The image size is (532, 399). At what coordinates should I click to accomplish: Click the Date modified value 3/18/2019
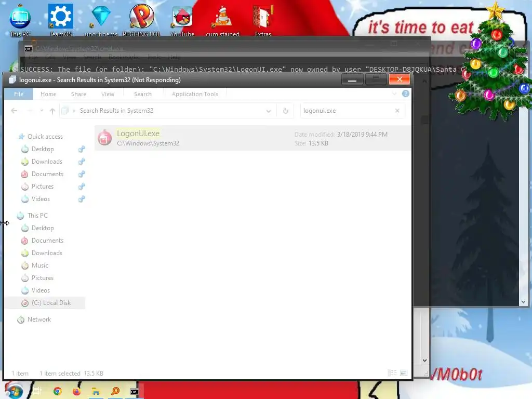(362, 135)
